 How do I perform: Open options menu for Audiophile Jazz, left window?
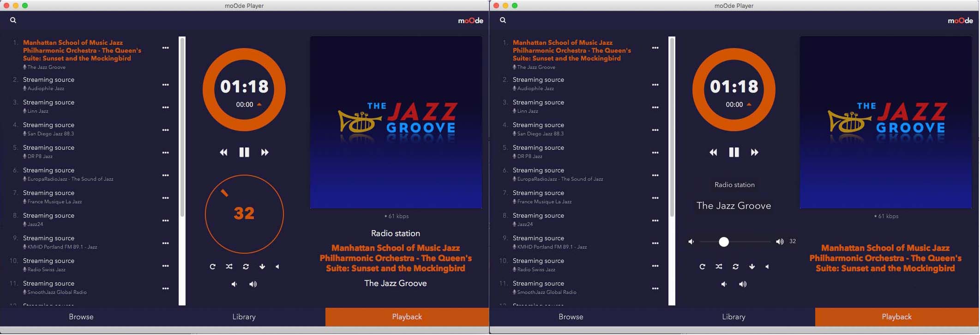[x=166, y=85]
